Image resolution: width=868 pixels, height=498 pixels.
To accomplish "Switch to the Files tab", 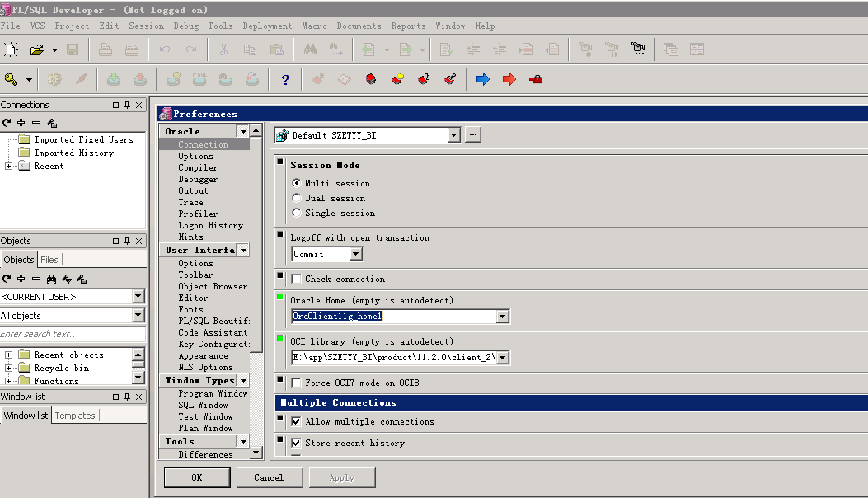I will 49,260.
